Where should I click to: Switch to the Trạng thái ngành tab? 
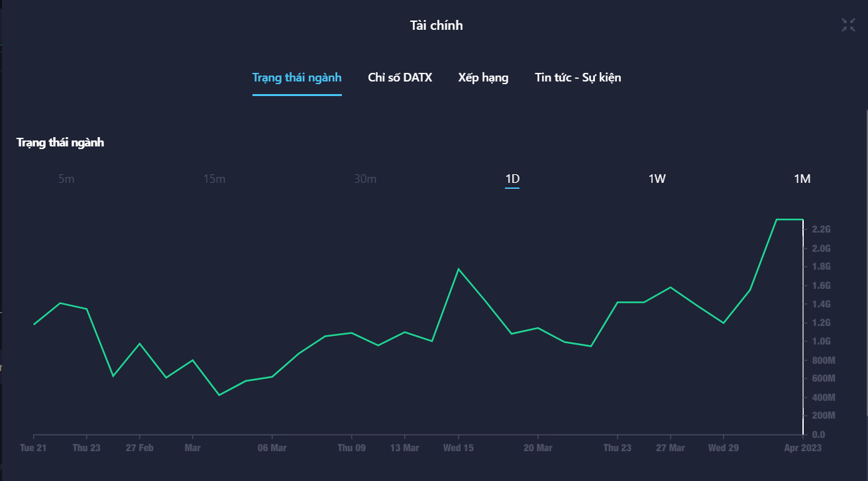pos(297,78)
